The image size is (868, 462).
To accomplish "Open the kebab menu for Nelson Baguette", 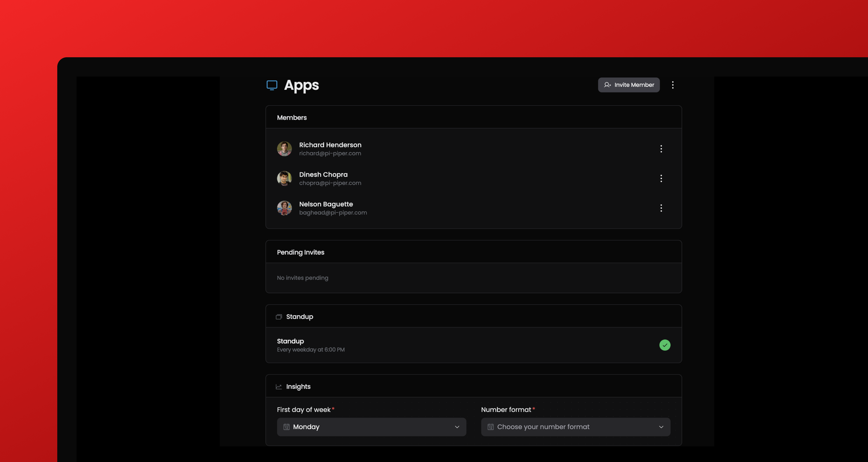I will pyautogui.click(x=661, y=208).
